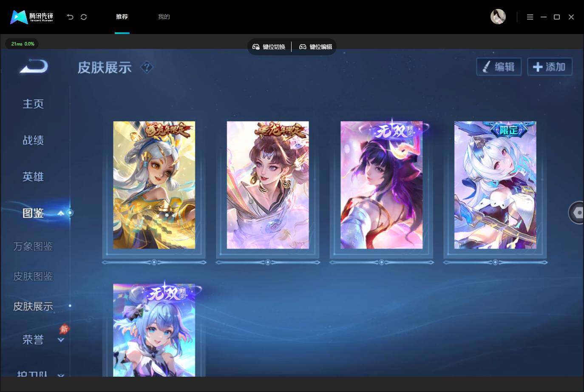Image resolution: width=584 pixels, height=392 pixels.
Task: Open the purple-haired 无双 skin card
Action: (382, 185)
